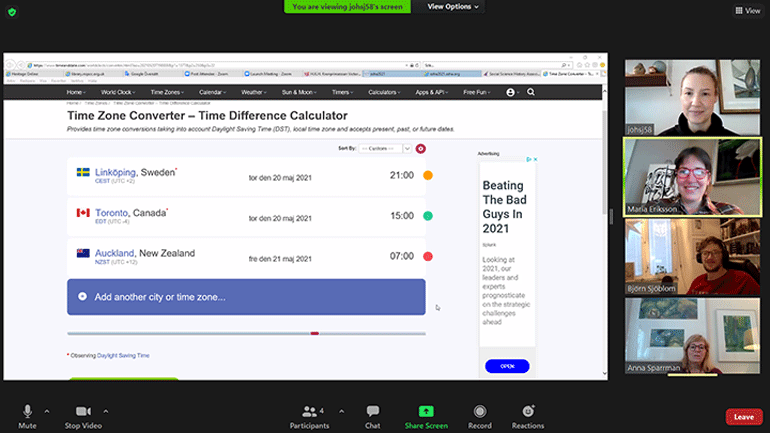The height and width of the screenshot is (433, 770).
Task: Click Linköping time 21:00
Action: pyautogui.click(x=402, y=175)
